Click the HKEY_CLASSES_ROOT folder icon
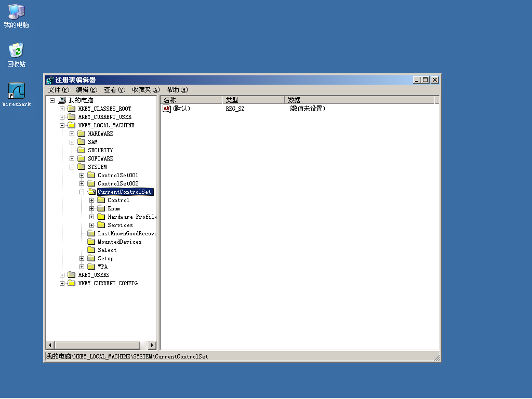 pyautogui.click(x=71, y=109)
